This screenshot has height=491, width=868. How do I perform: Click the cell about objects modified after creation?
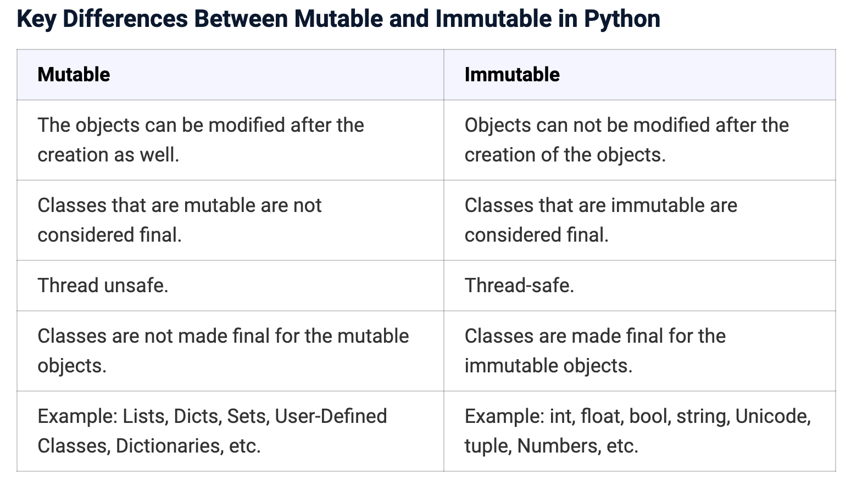tap(230, 140)
